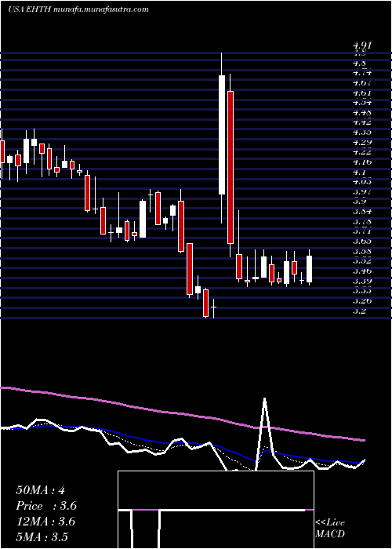
Task: Click the 4.1 price axis label
Action: tap(360, 173)
